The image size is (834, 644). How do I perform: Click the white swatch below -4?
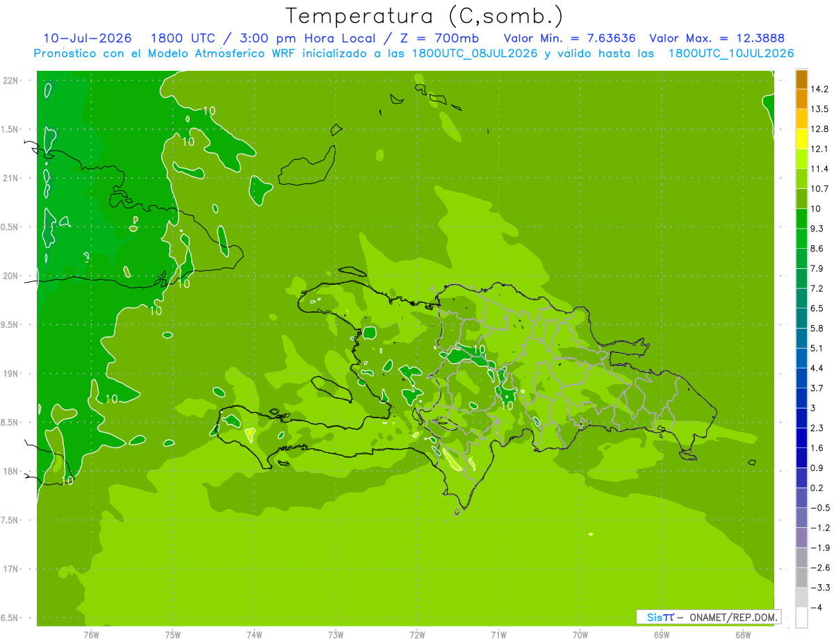point(801,618)
